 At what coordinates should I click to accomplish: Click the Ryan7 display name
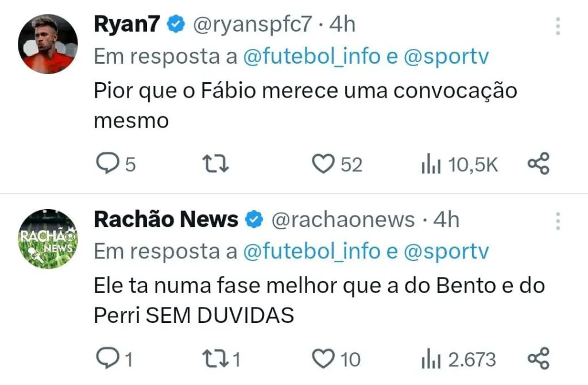click(127, 24)
